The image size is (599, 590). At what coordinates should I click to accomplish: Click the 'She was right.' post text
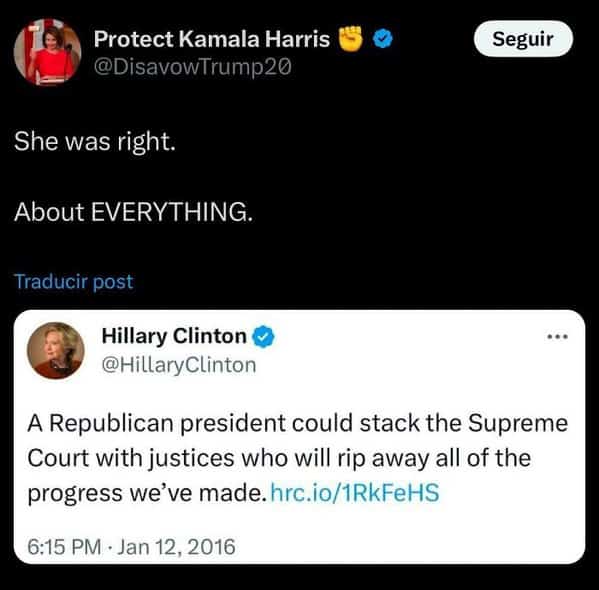coord(95,142)
